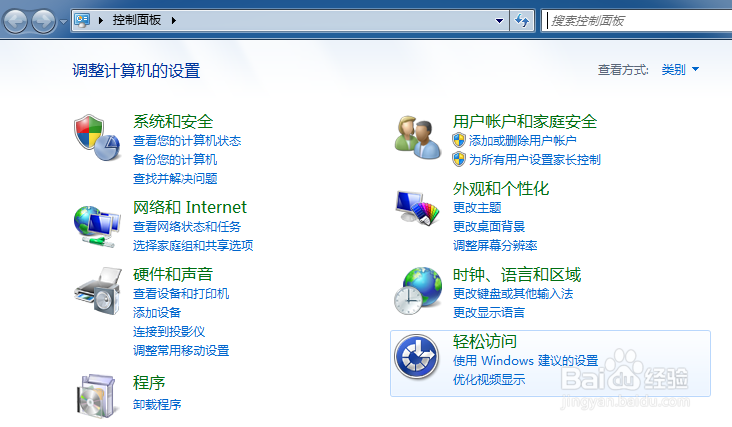Open 查找并解决问题
The height and width of the screenshot is (427, 732).
pyautogui.click(x=175, y=179)
